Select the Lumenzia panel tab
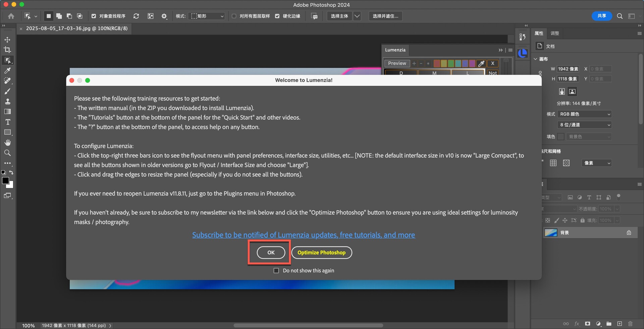Screen dimensions: 644x329 [x=395, y=50]
